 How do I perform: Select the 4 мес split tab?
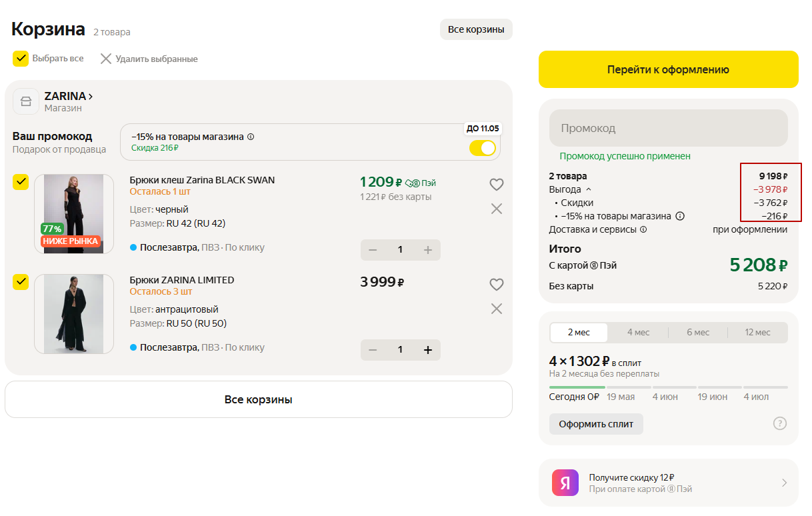tap(638, 332)
